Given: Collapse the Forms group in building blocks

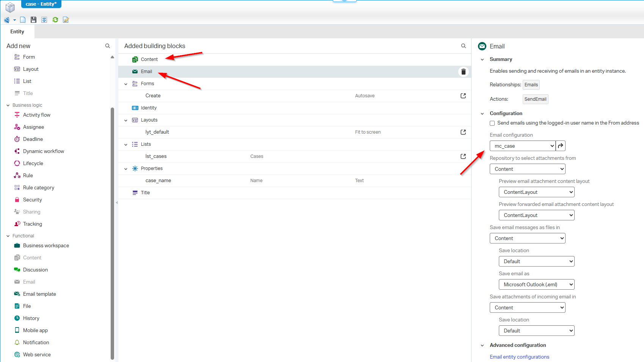Looking at the screenshot, I should click(x=126, y=84).
